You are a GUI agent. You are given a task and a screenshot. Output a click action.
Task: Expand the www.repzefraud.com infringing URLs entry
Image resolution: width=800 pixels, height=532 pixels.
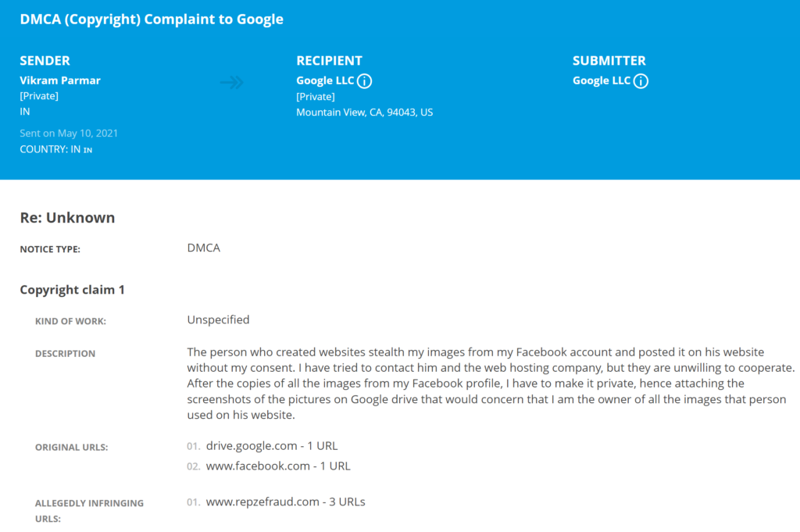click(x=285, y=502)
